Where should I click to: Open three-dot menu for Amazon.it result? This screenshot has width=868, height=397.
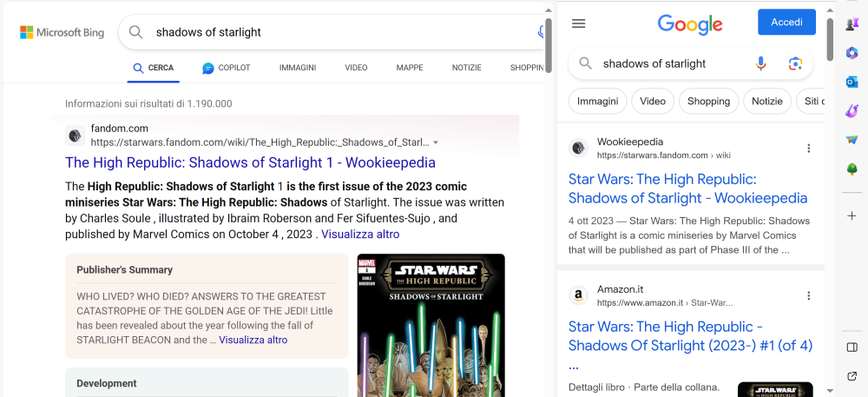tap(809, 295)
